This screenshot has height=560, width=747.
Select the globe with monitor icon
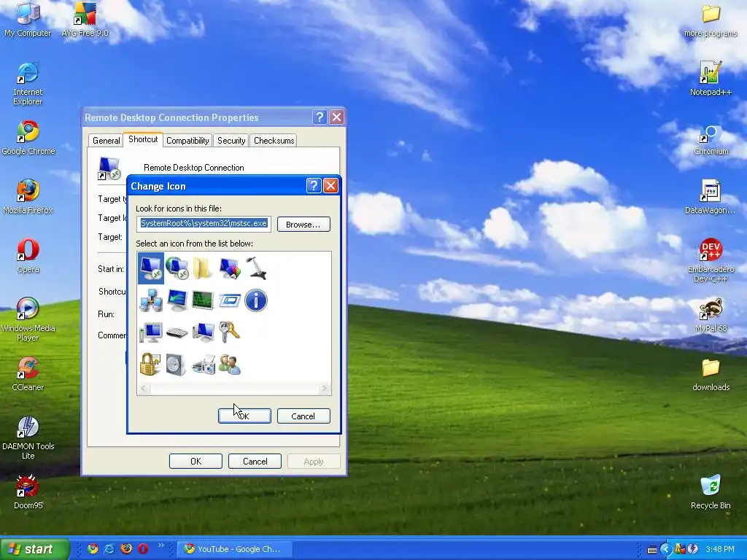point(177,268)
